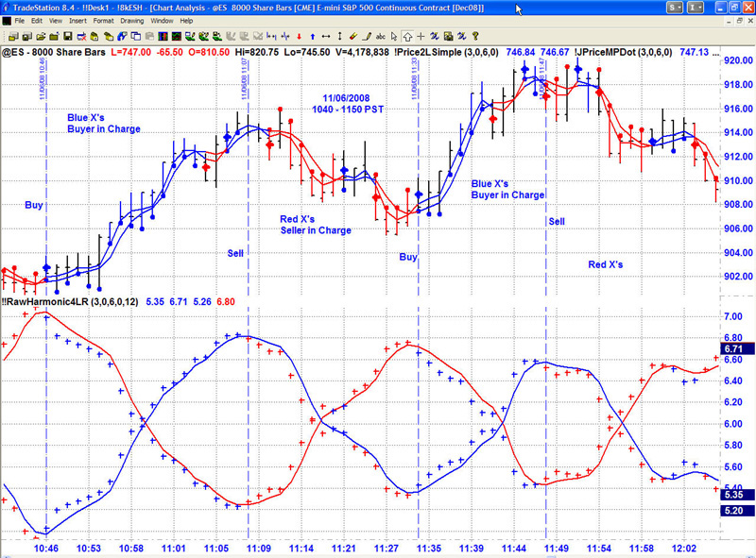Click the I button in title bar
Viewport: 756px width, 558px height.
coord(696,8)
